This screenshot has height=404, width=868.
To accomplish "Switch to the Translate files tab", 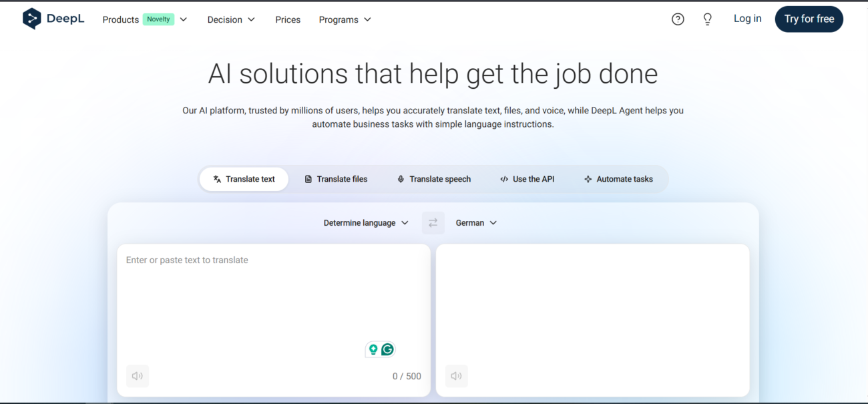I will click(x=336, y=179).
